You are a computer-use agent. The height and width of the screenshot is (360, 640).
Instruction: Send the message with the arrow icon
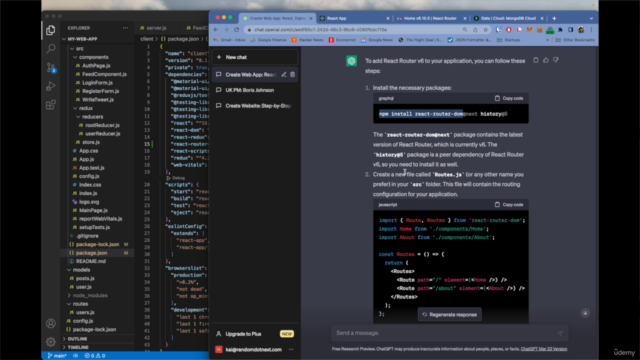(x=560, y=333)
